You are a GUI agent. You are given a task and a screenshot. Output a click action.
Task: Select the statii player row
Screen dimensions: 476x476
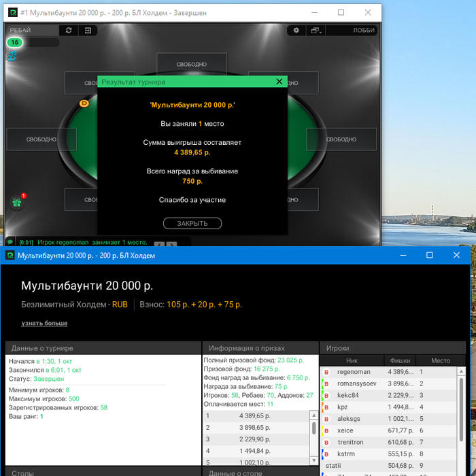point(388,466)
